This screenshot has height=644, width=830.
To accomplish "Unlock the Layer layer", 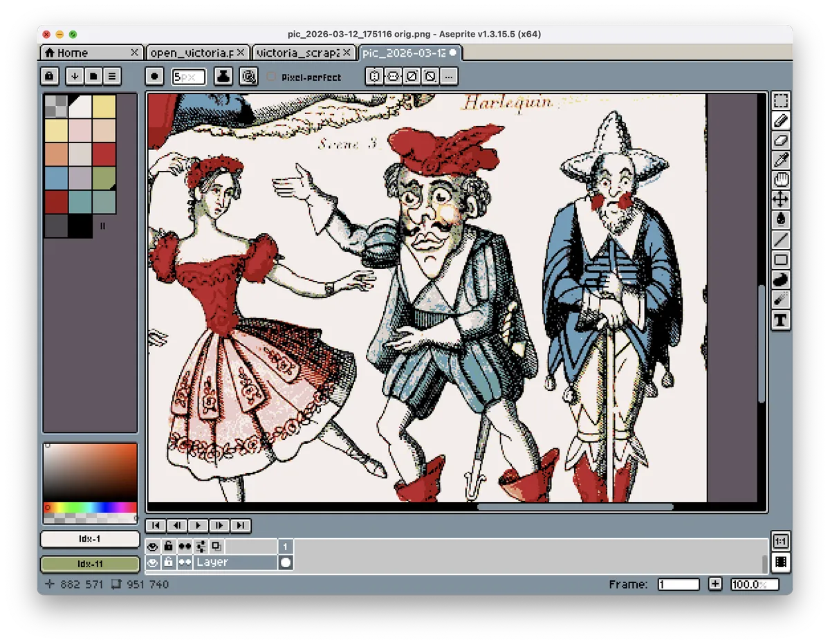I will [168, 562].
